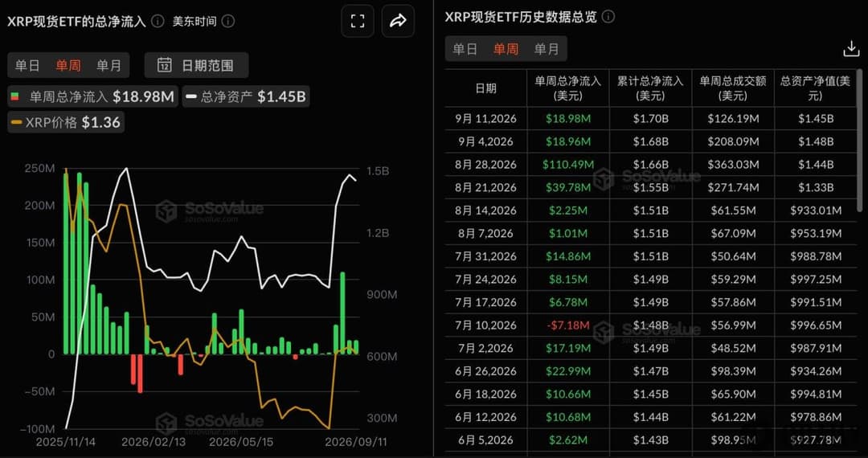The height and width of the screenshot is (458, 868).
Task: Click the $208.09M trading volume cell
Action: click(x=733, y=141)
